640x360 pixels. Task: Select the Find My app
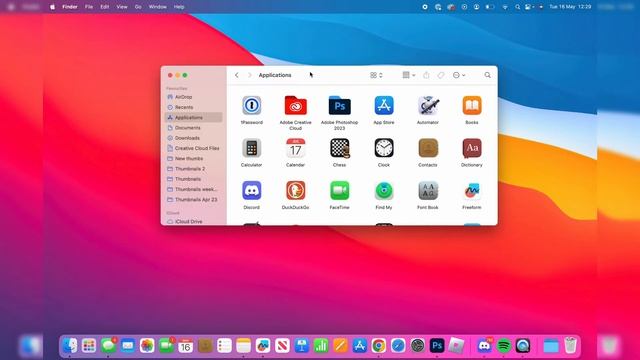coord(384,190)
